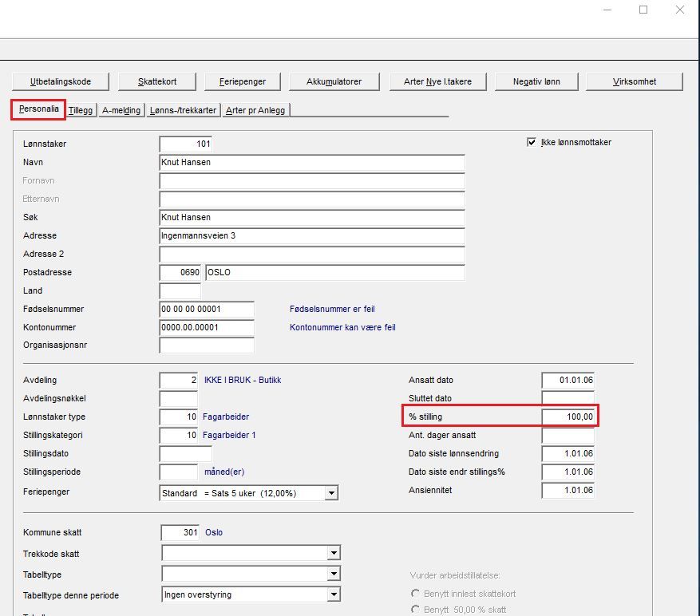The width and height of the screenshot is (700, 616).
Task: Minimize the window
Action: click(607, 10)
